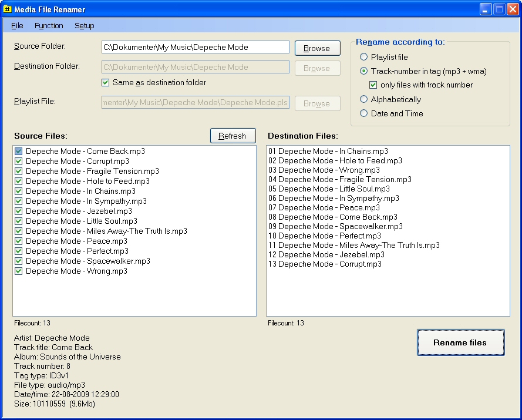Select destination file 13 Depeche Mode - Corrupt.mp3

coord(325,264)
